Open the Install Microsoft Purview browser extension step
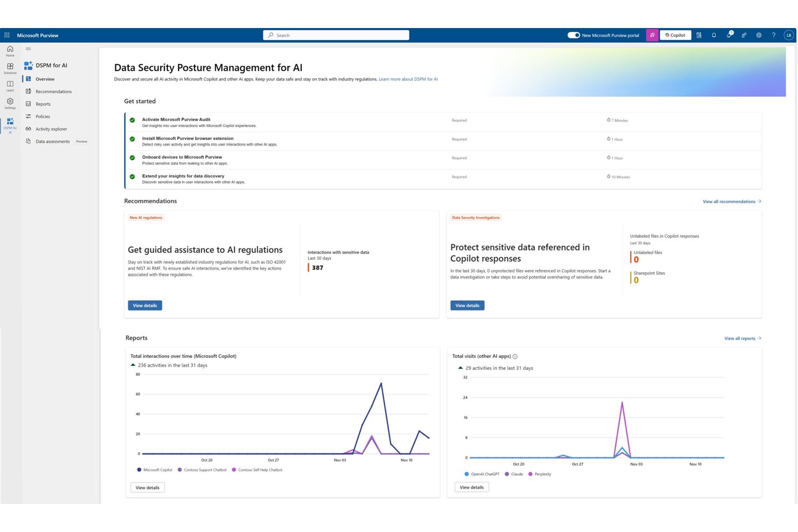Viewport: 798px width, 532px height. click(x=443, y=141)
